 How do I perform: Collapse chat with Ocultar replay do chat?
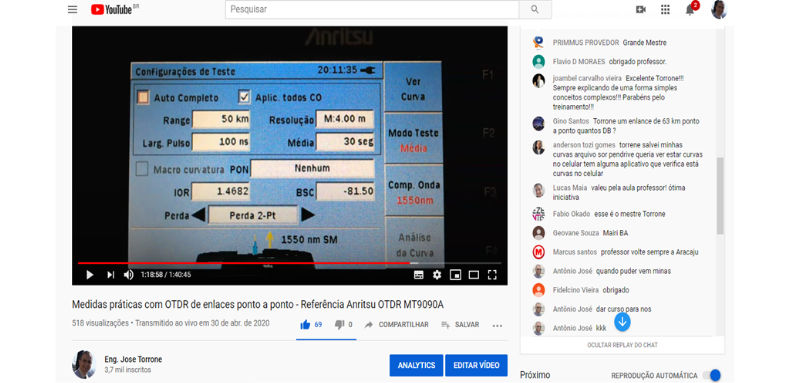[x=622, y=345]
